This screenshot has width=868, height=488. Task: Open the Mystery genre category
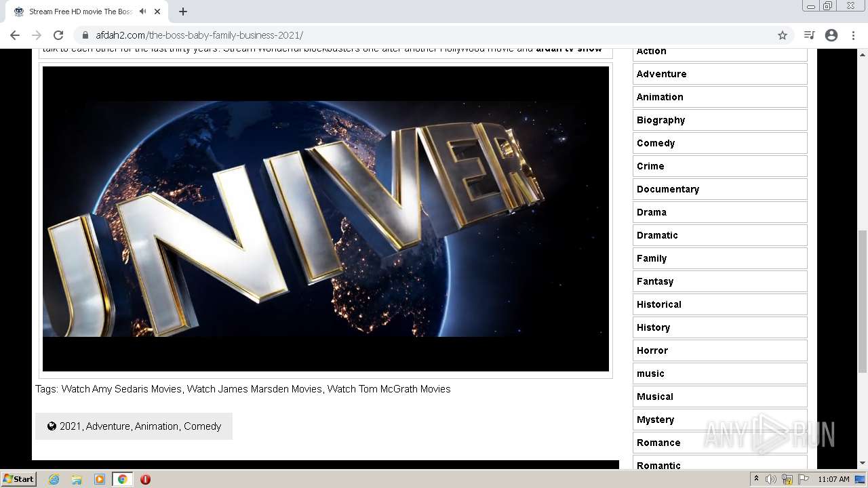pos(719,420)
